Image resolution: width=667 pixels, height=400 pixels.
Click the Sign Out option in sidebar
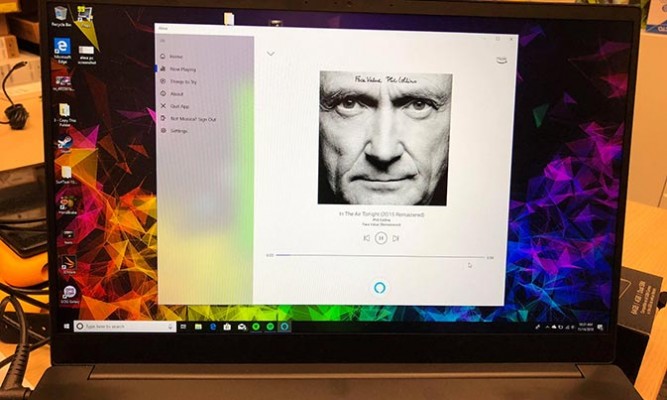[x=188, y=119]
